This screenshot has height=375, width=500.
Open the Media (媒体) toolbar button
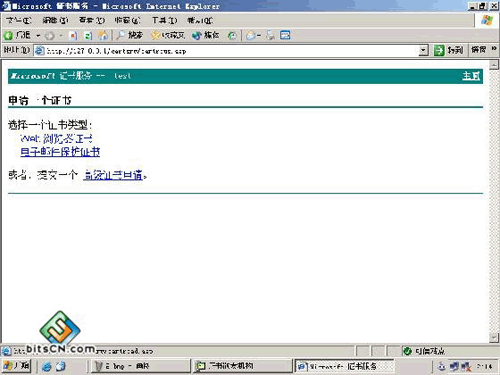click(x=206, y=35)
